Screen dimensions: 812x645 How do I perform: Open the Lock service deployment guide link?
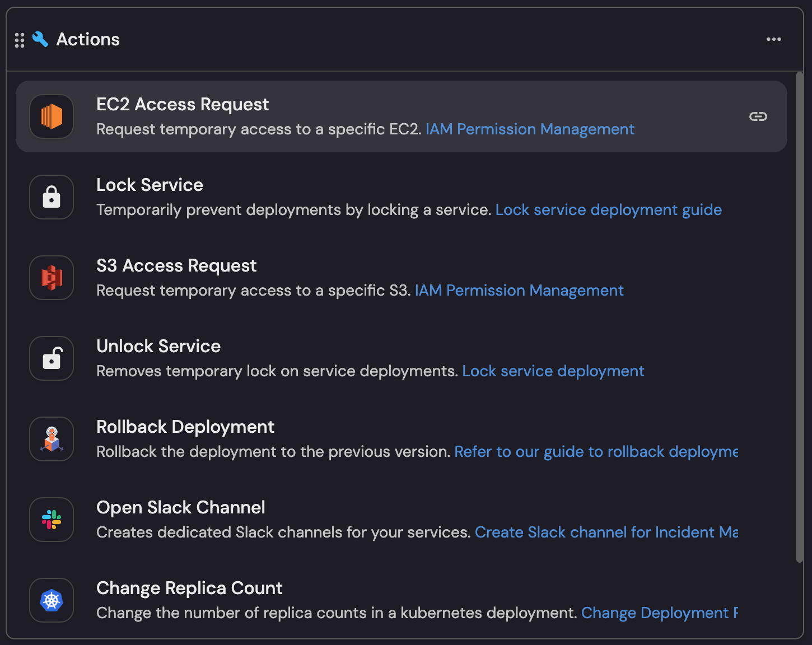click(608, 210)
